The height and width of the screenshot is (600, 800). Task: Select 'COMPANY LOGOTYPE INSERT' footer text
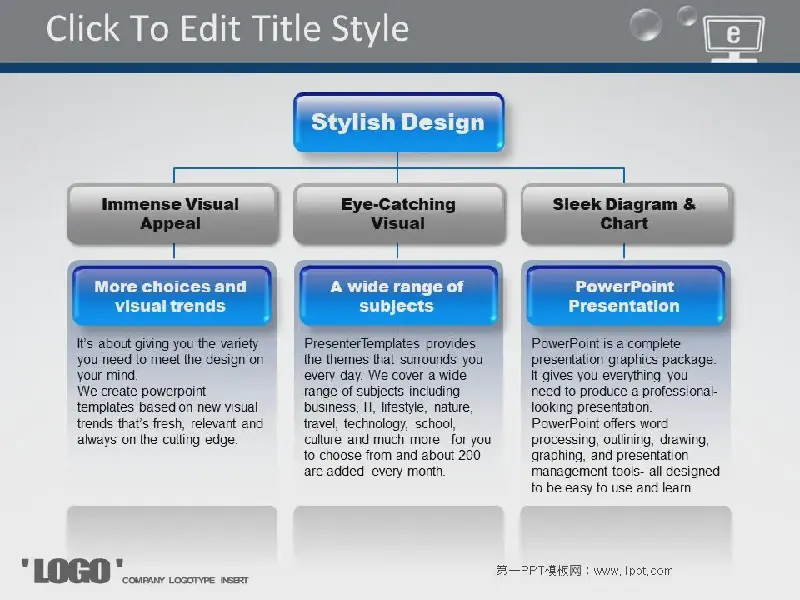point(185,580)
